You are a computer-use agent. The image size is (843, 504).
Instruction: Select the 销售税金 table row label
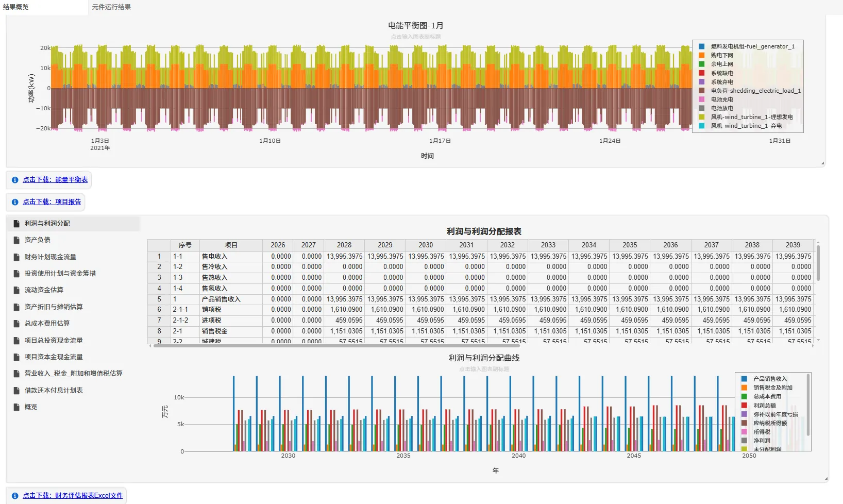(x=214, y=331)
